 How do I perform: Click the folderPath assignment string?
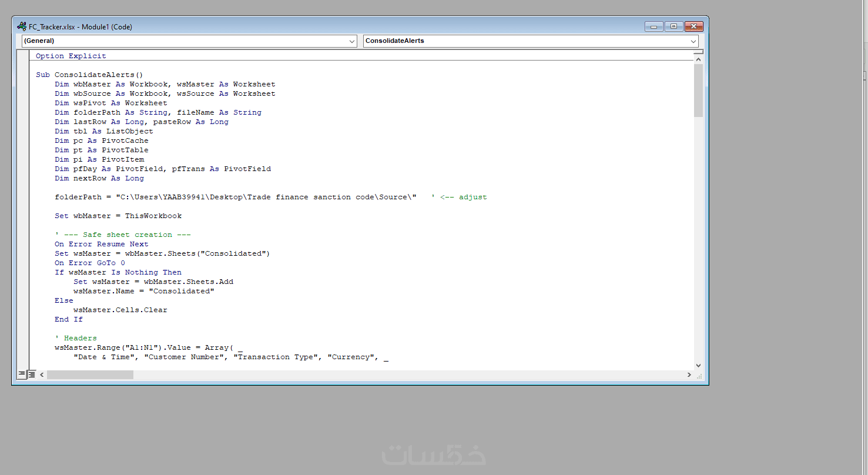tap(266, 197)
